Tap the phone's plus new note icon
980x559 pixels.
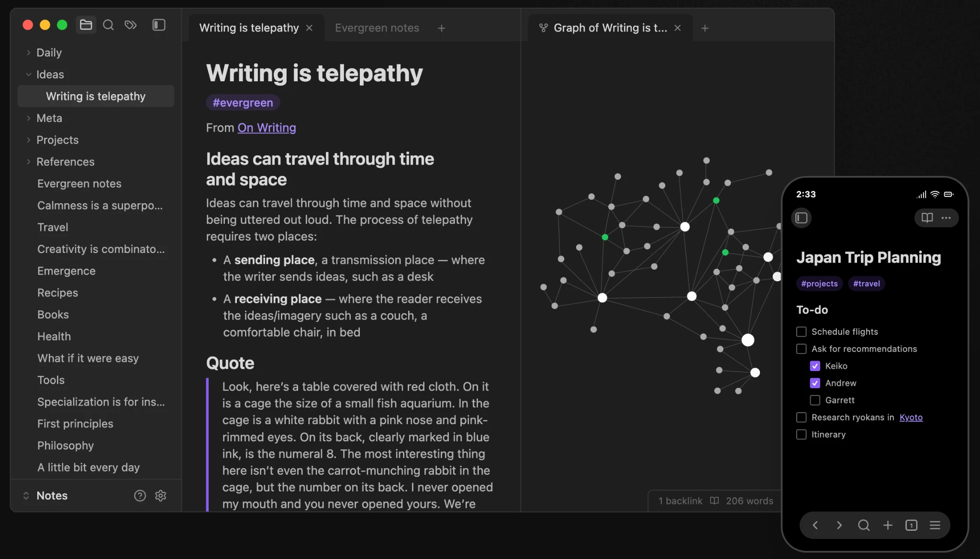[x=888, y=526]
